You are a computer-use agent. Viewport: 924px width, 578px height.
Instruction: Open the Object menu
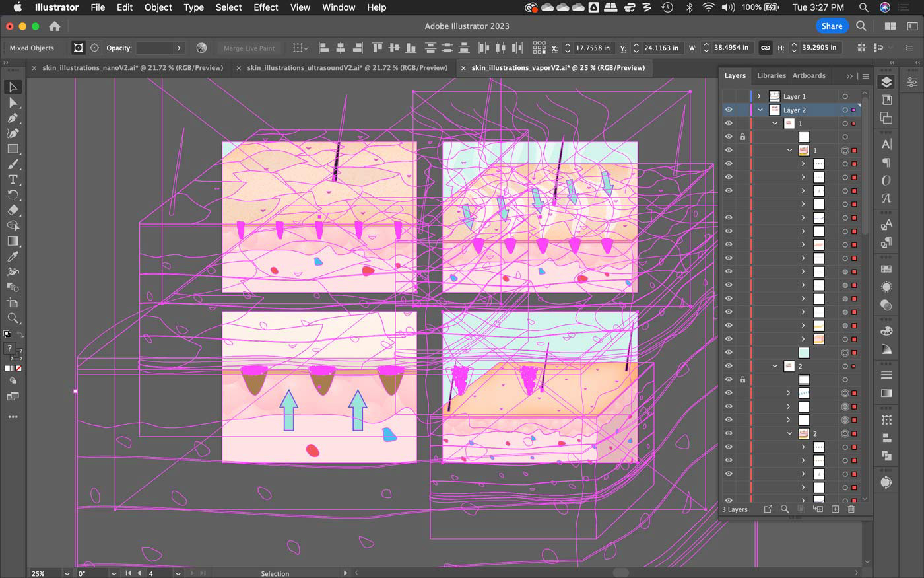(158, 7)
